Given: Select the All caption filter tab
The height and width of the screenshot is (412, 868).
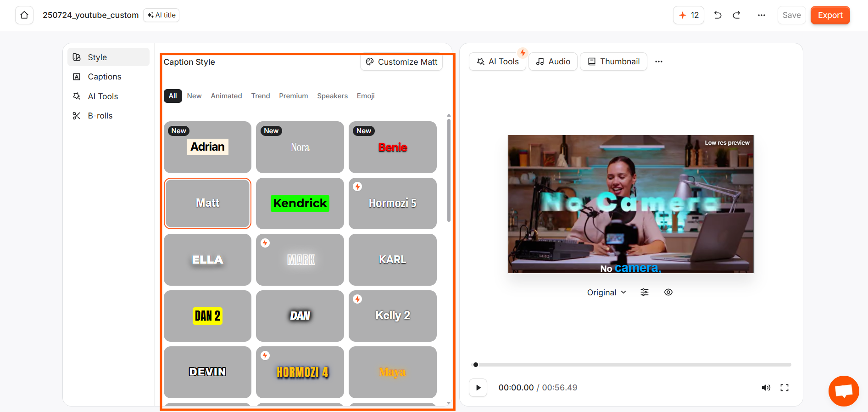Looking at the screenshot, I should (x=172, y=96).
